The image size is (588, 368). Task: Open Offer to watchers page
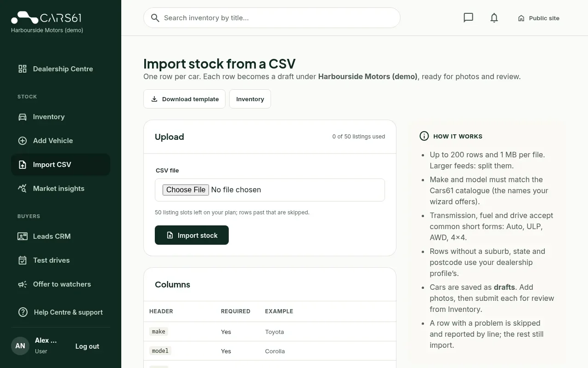61,284
